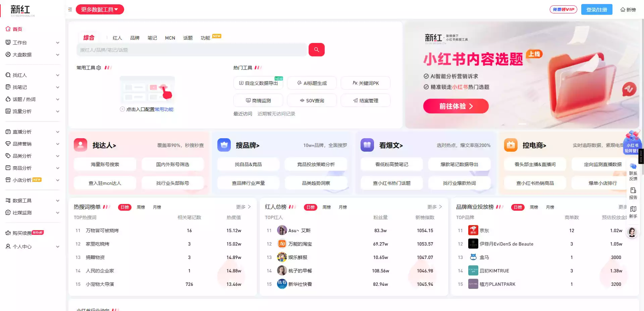Select 月榜 in 品牌商业投放榜
Screen dimensions: 644x311
[550, 207]
